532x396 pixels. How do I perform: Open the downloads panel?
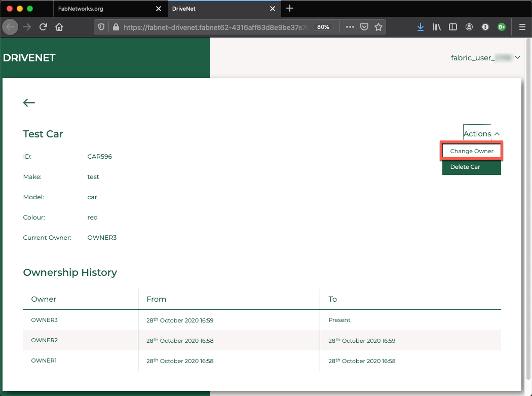(x=421, y=27)
